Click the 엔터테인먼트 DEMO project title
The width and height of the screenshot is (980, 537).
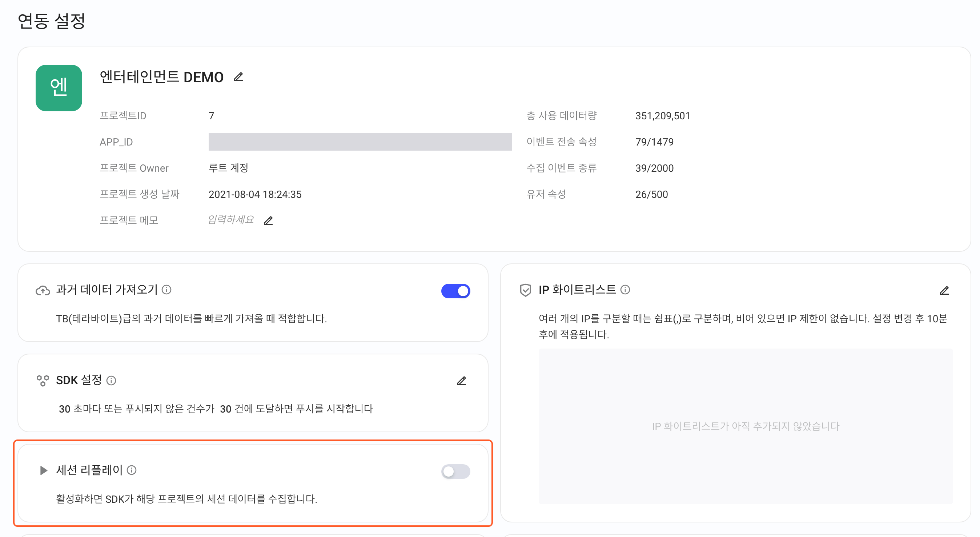pos(161,77)
